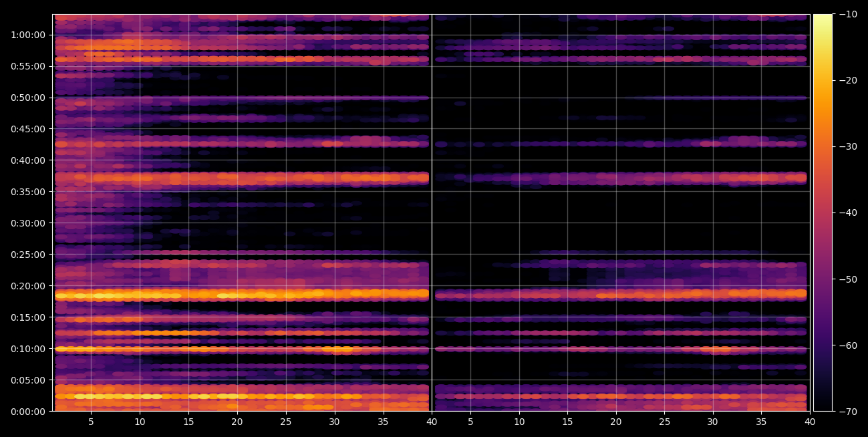Click the 0:30:00 time label
Image resolution: width=868 pixels, height=437 pixels.
27,223
